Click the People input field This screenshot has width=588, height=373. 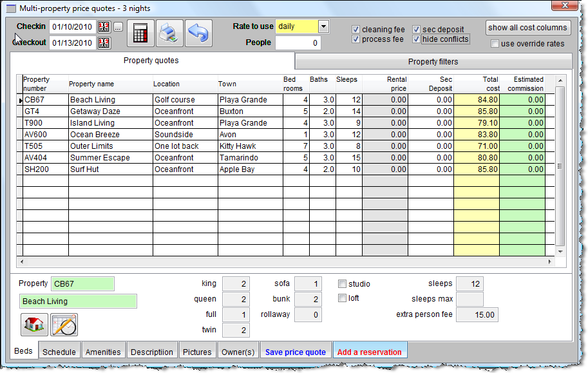coord(298,43)
